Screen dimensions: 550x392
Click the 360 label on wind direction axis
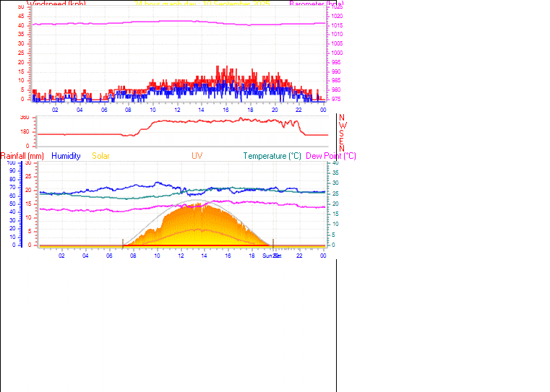coord(25,118)
